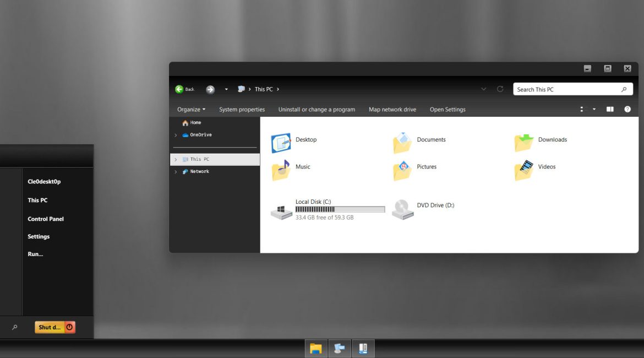
Task: Open the Downloads folder
Action: point(524,142)
